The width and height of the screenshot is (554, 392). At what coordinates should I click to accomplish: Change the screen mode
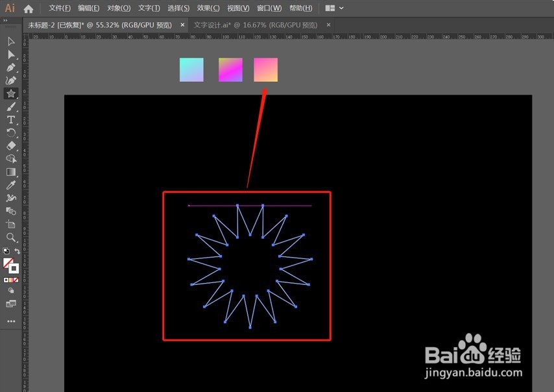pyautogui.click(x=11, y=304)
